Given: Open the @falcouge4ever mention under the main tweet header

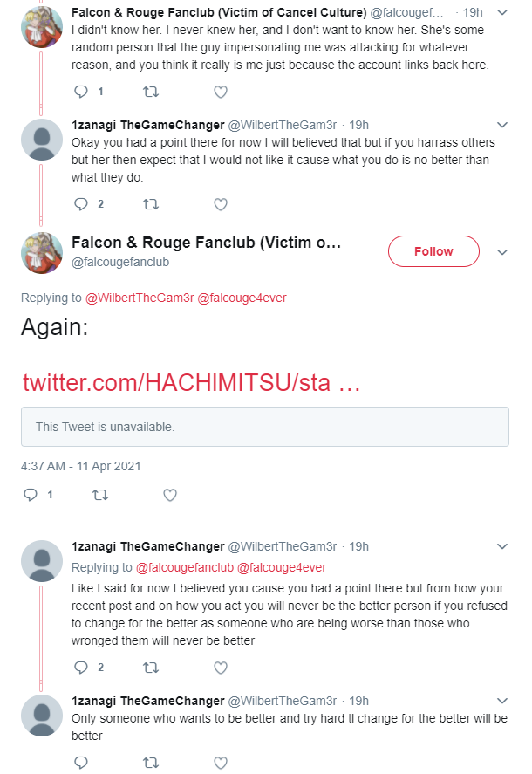Looking at the screenshot, I should coord(242,298).
